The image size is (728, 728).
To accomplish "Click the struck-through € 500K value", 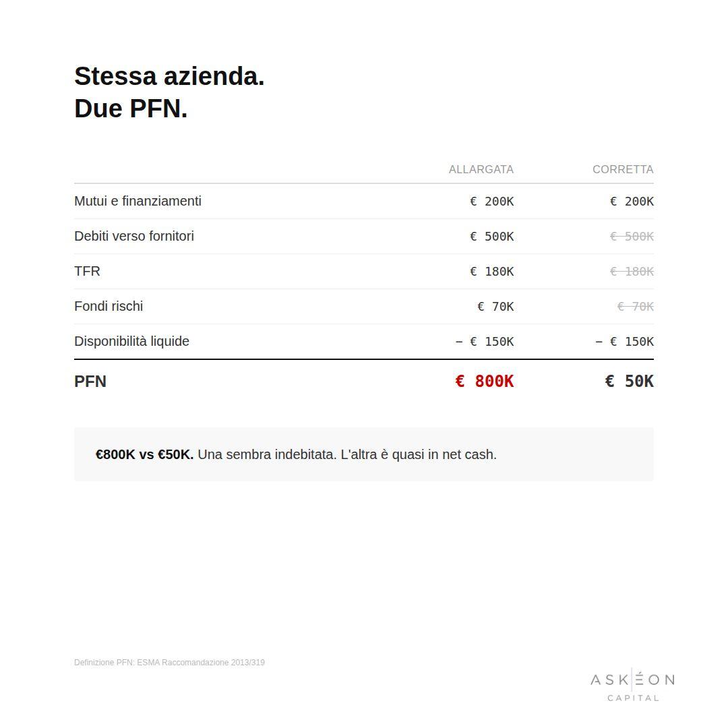I will (x=632, y=237).
